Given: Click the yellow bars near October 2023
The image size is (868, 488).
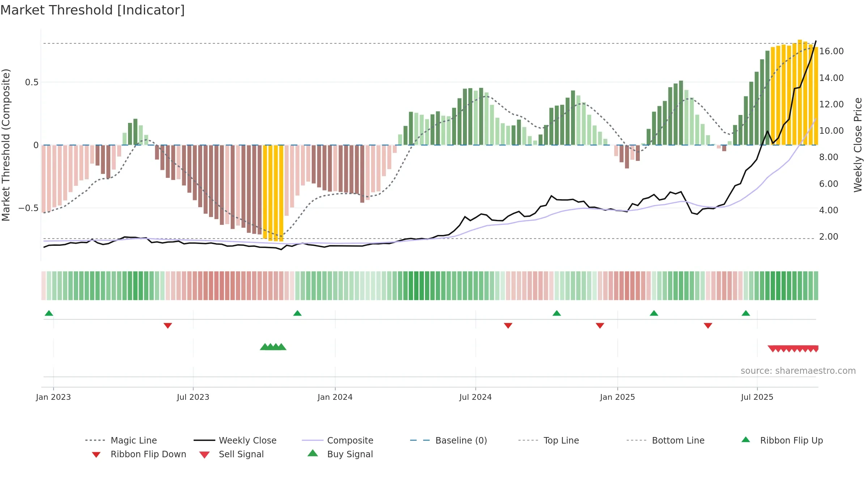Looking at the screenshot, I should point(273,193).
